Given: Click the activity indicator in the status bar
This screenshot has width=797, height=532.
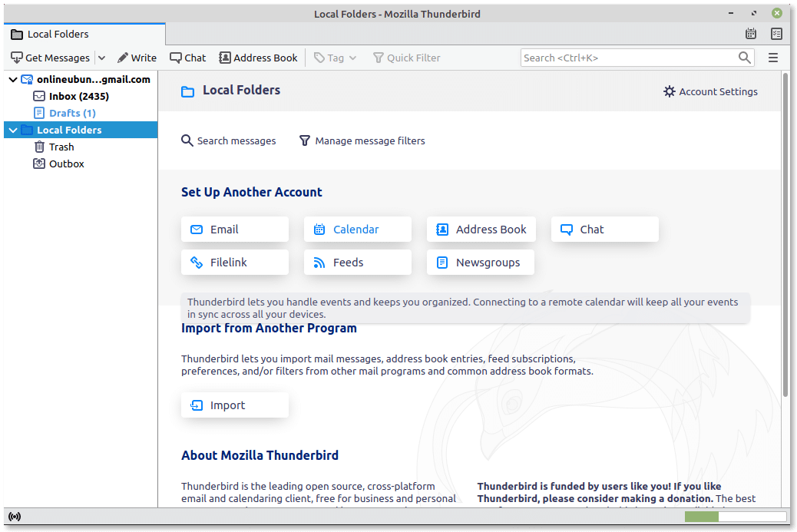Looking at the screenshot, I should pos(15,516).
